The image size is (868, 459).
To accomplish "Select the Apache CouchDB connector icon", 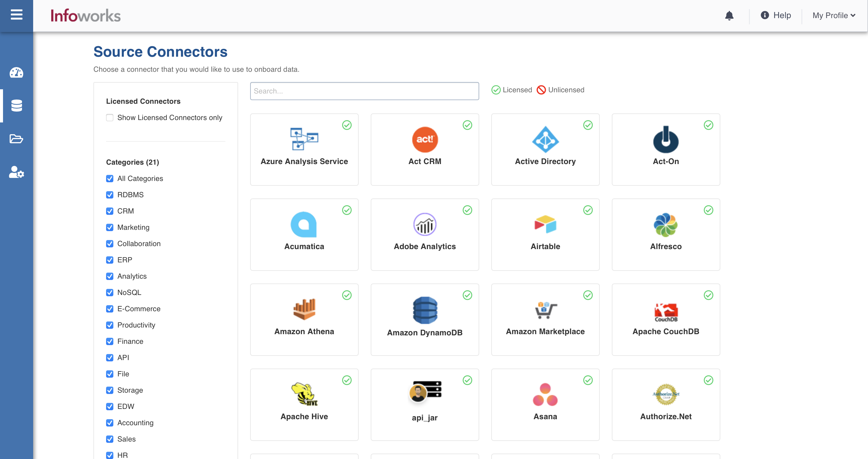I will 666,312.
